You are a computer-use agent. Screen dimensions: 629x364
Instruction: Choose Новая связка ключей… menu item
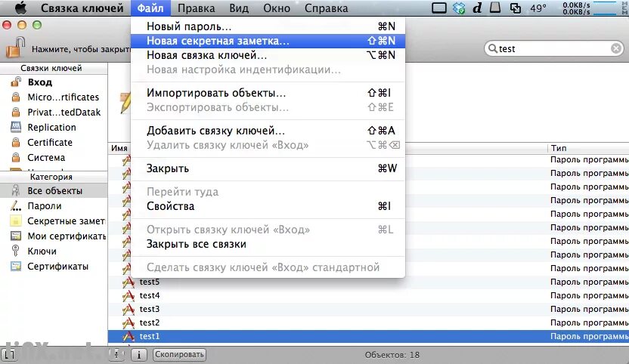(268, 55)
